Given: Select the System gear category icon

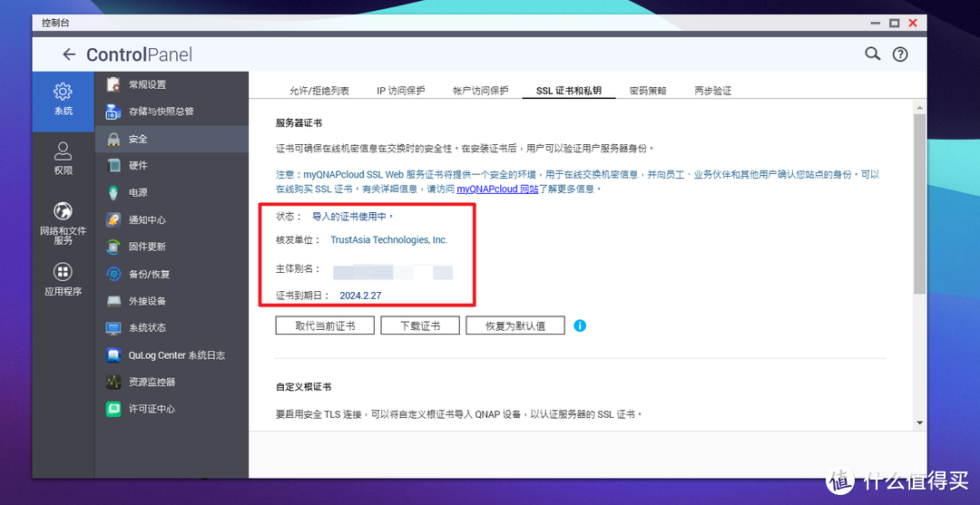Looking at the screenshot, I should 63,92.
